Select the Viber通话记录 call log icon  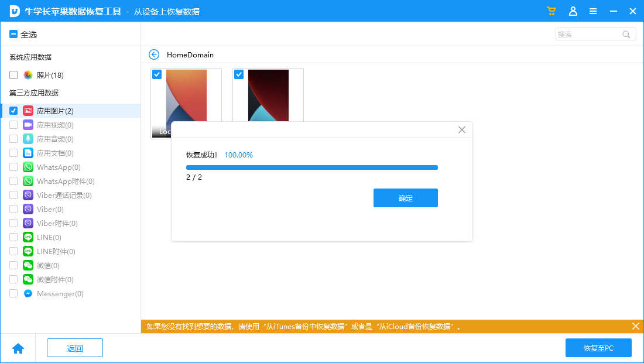tap(28, 195)
